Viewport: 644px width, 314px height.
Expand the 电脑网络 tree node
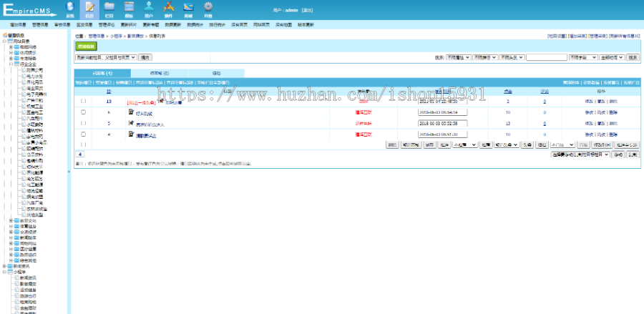point(10,46)
